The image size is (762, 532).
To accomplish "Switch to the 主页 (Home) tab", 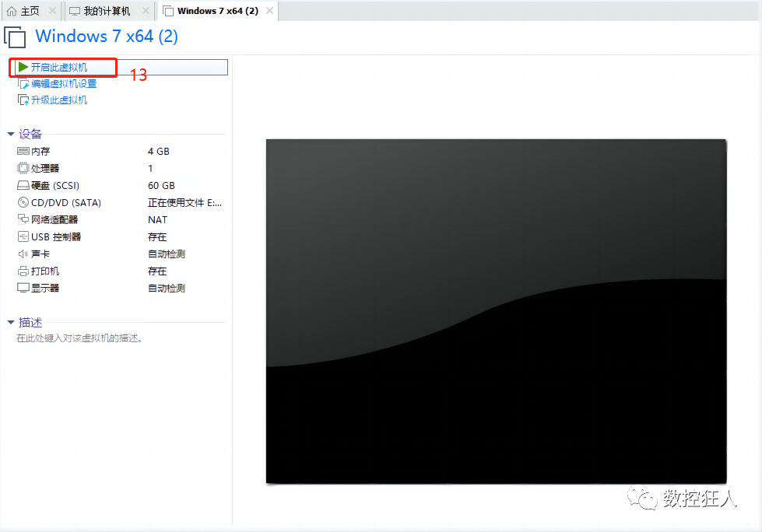I will pos(23,11).
